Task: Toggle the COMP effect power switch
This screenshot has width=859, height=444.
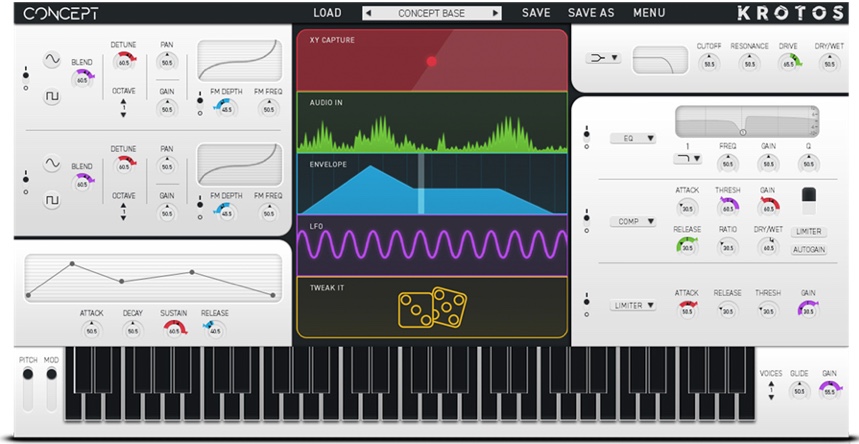Action: coord(587,220)
